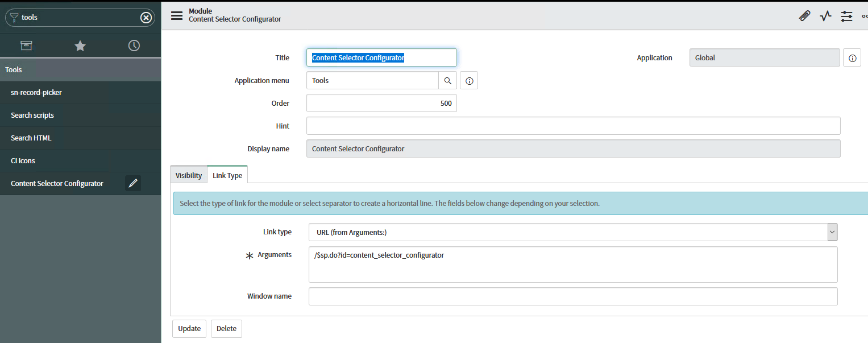
Task: Open the Link type dropdown
Action: (832, 232)
